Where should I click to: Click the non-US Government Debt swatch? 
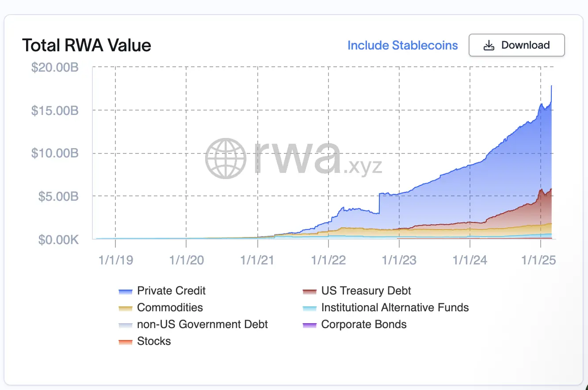click(126, 325)
